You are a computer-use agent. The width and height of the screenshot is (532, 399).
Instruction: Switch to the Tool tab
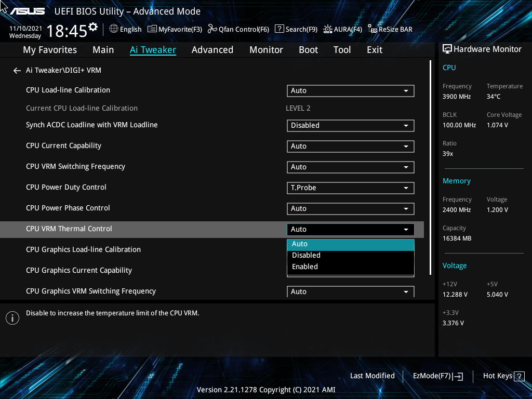point(342,50)
